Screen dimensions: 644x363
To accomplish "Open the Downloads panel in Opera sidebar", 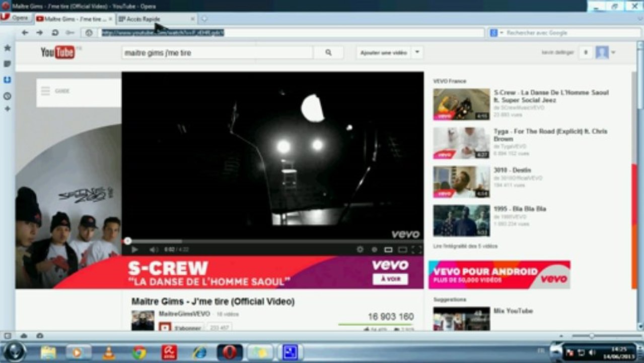I will click(8, 80).
